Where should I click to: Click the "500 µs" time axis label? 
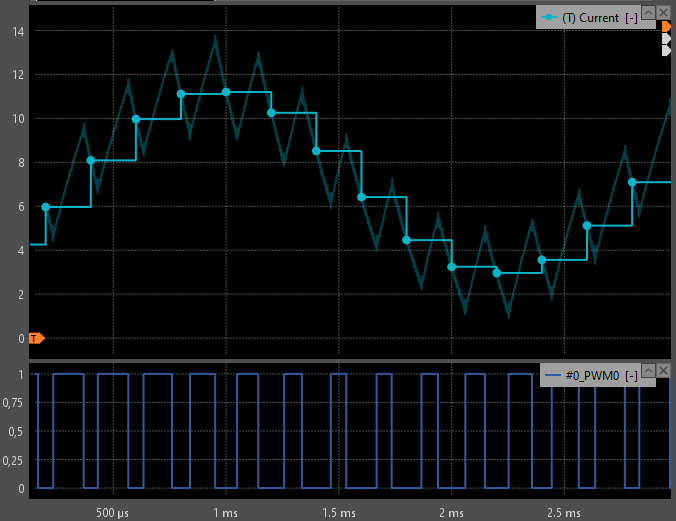(112, 513)
